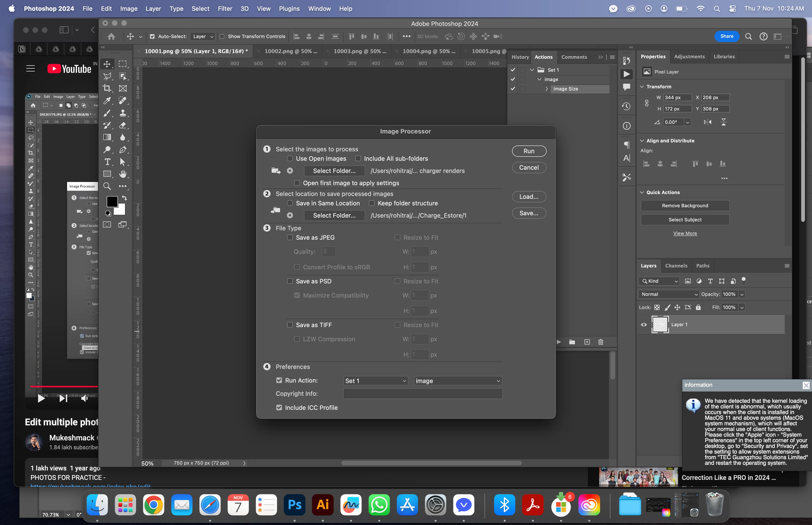Select the Crop tool in toolbar
This screenshot has height=525, width=812.
pyautogui.click(x=107, y=88)
